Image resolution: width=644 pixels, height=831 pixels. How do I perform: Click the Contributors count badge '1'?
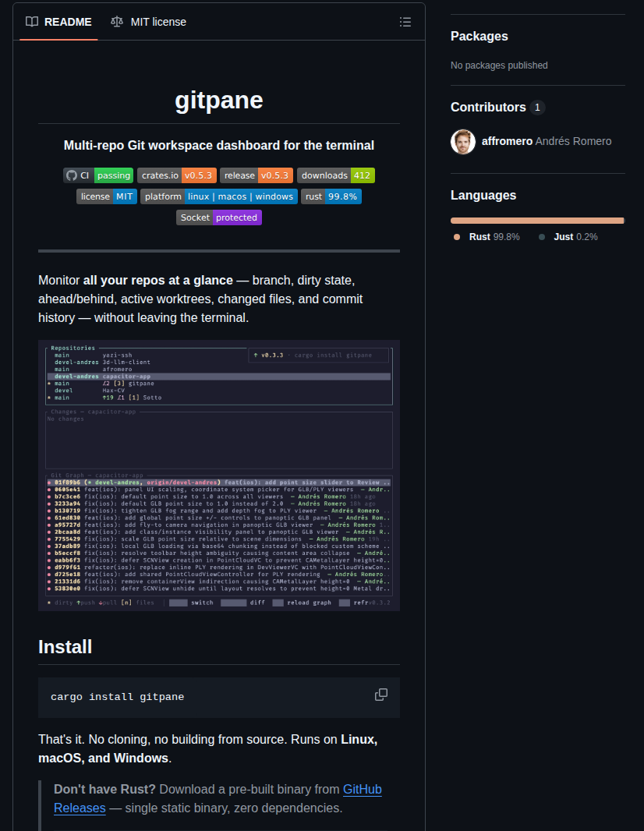click(x=537, y=108)
